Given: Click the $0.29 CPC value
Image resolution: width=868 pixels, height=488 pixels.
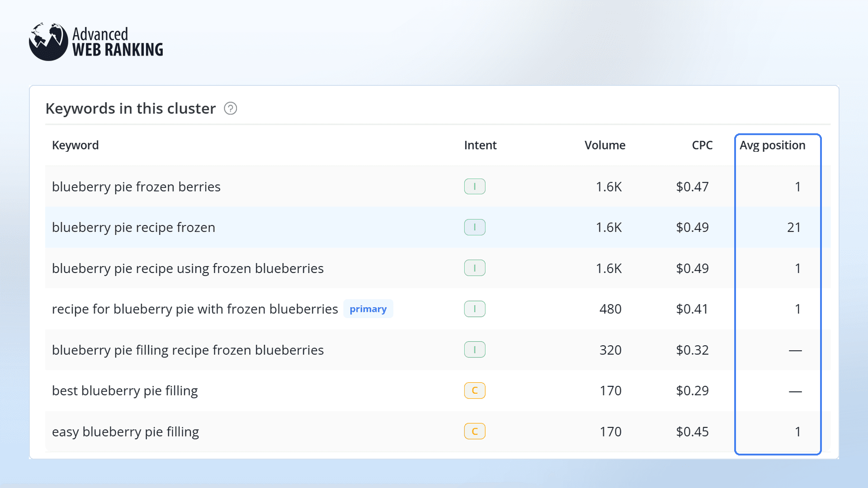Looking at the screenshot, I should [x=692, y=391].
